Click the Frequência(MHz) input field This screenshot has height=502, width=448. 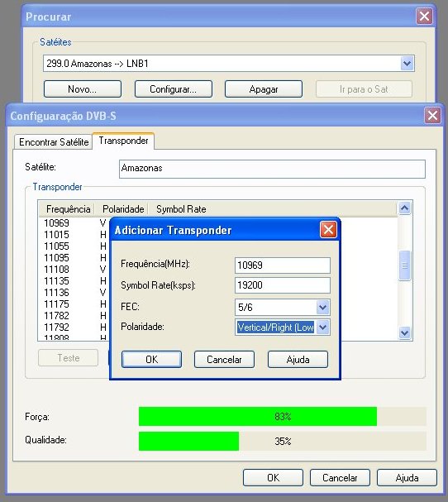coord(282,265)
